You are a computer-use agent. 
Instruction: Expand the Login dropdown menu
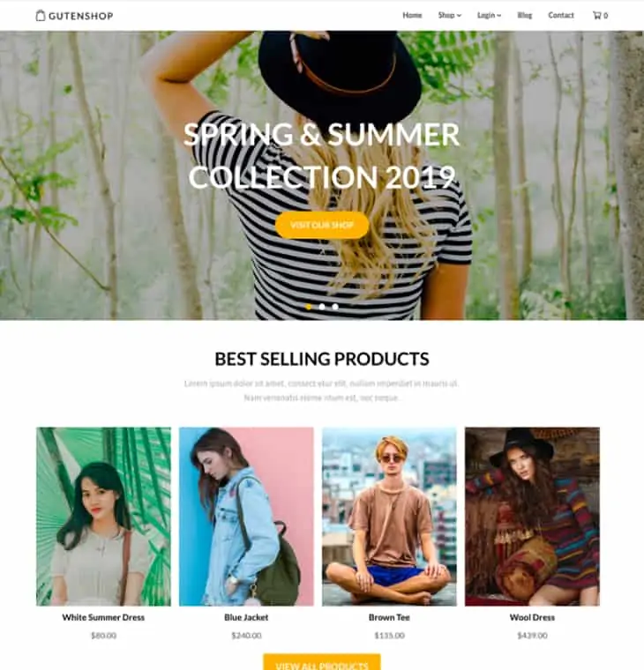(489, 15)
